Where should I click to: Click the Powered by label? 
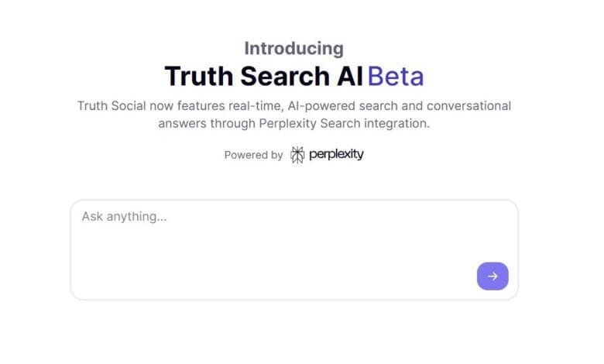253,155
